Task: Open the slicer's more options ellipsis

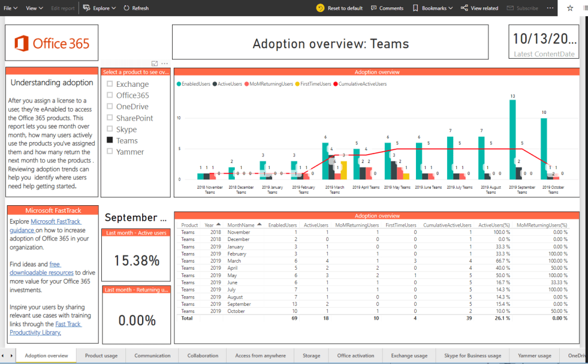Action: [x=165, y=63]
